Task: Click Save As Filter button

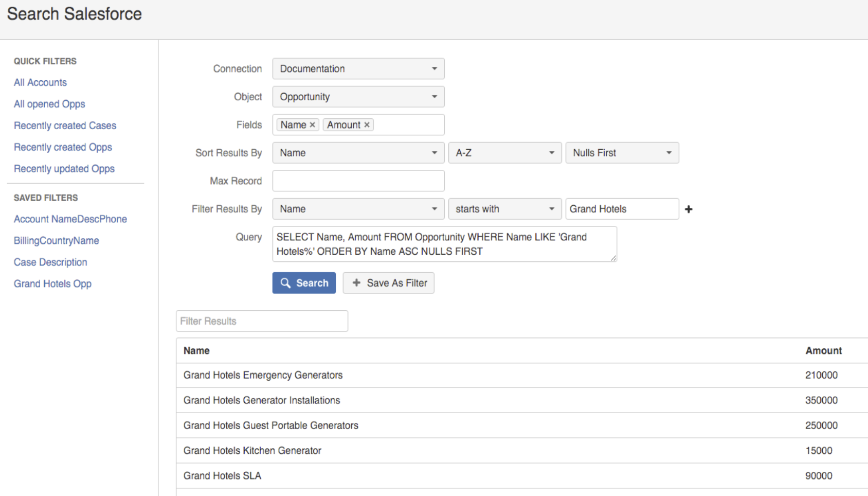Action: pos(389,283)
